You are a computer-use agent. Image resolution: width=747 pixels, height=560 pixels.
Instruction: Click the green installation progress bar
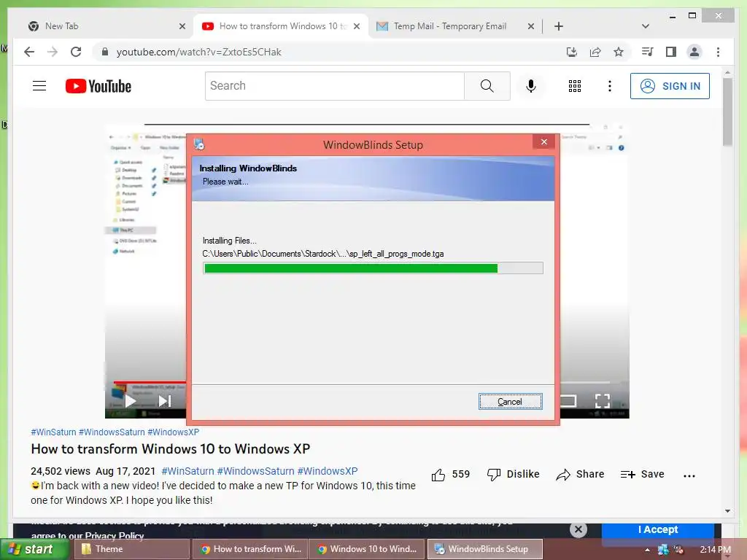pyautogui.click(x=373, y=268)
